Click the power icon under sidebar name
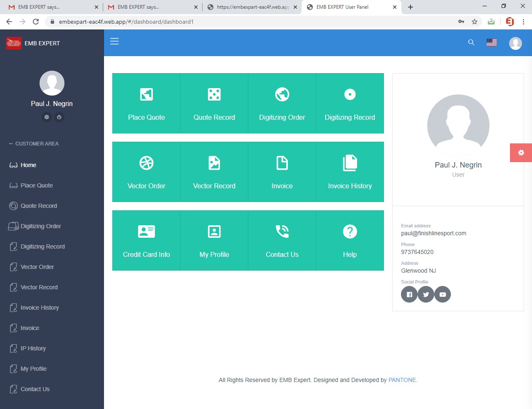532x409 pixels. point(59,117)
